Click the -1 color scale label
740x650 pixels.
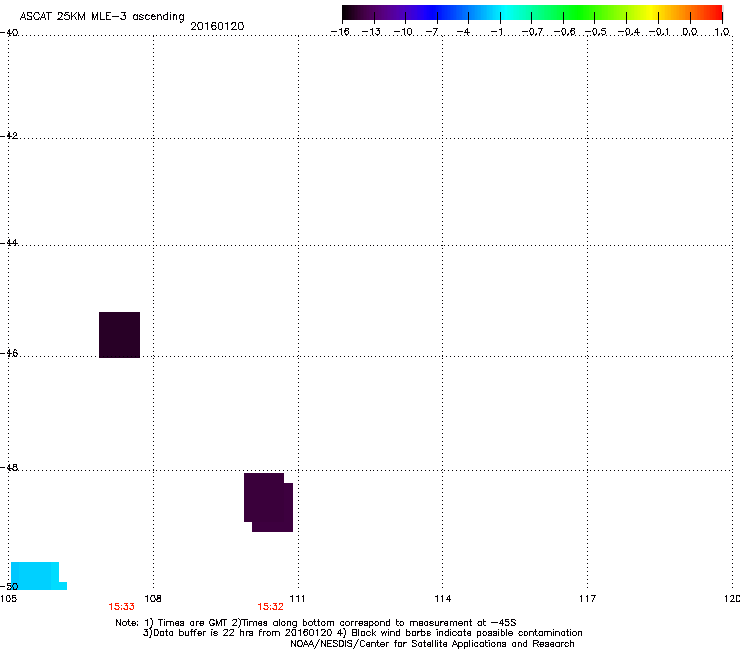496,32
